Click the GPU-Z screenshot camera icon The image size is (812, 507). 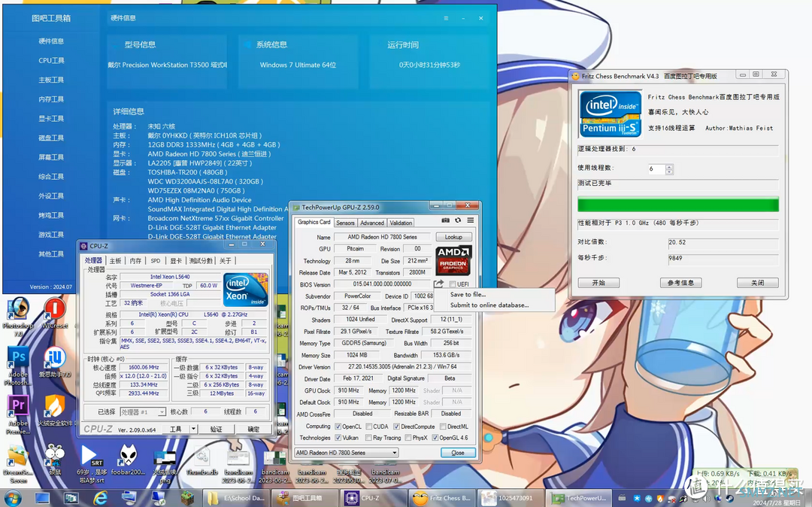(x=445, y=220)
